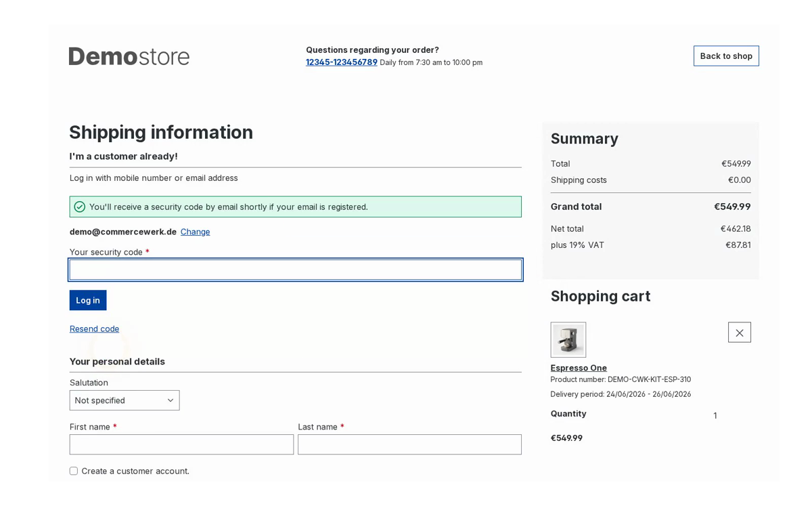Call the phone number 12345-123456789 link
This screenshot has width=812, height=508.
click(342, 62)
